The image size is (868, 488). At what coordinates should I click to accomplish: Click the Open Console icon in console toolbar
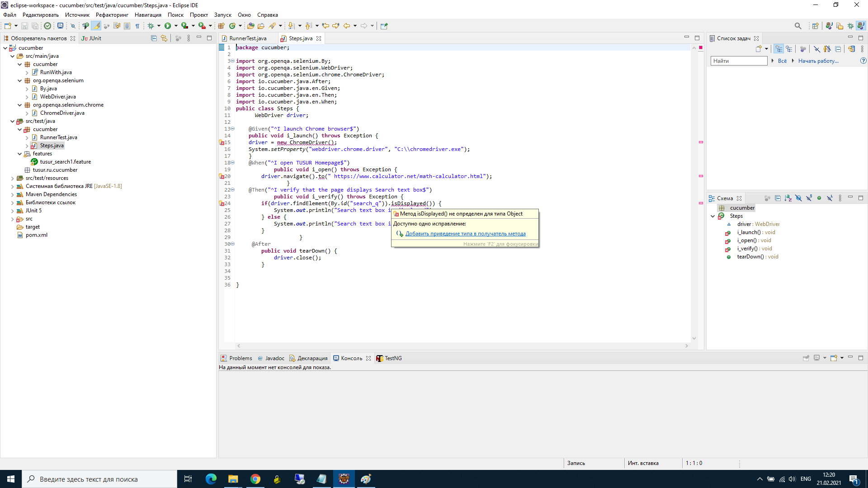834,358
